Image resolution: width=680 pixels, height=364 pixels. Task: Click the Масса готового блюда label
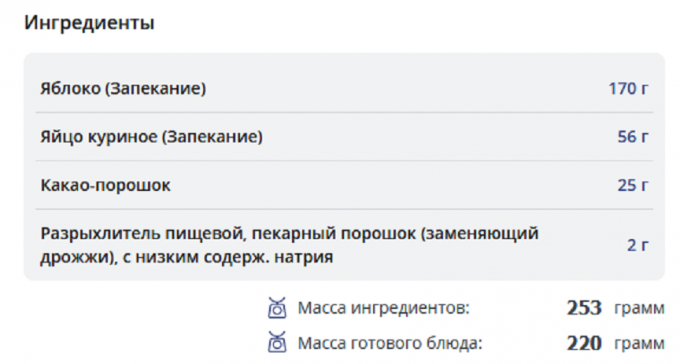pyautogui.click(x=390, y=343)
